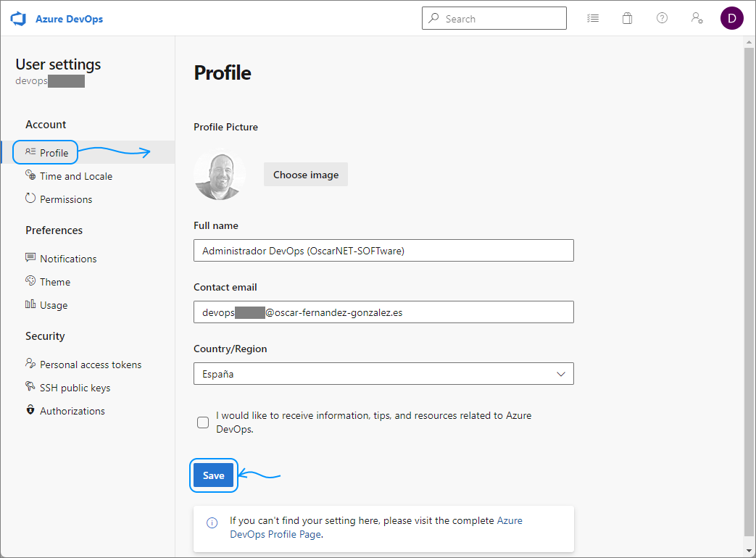Click the profile picture thumbnail
The height and width of the screenshot is (558, 756).
pyautogui.click(x=220, y=175)
